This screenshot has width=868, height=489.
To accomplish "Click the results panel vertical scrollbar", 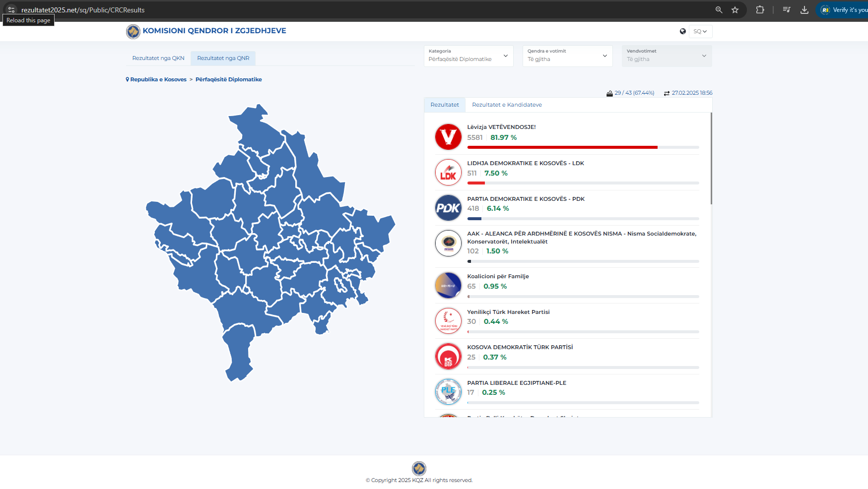I will click(711, 159).
